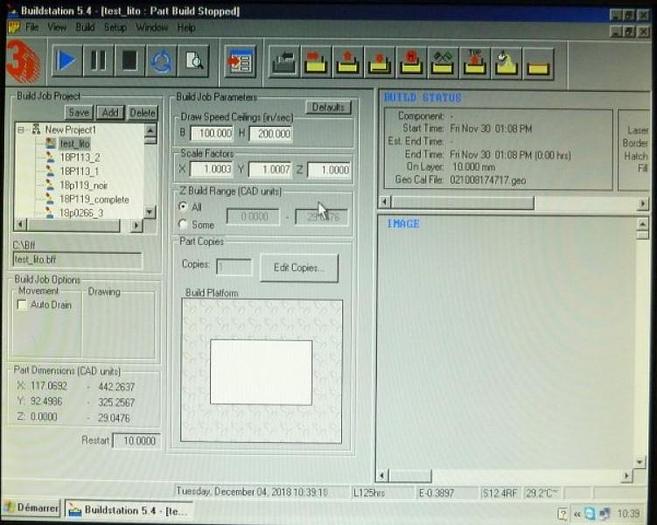Click the Image panel horizontal scrollbar thumb

point(410,476)
